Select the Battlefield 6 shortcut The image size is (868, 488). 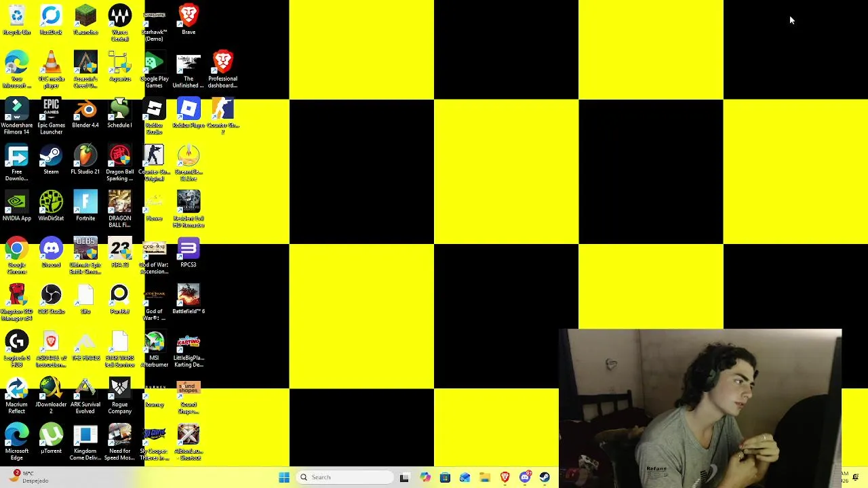tap(189, 300)
